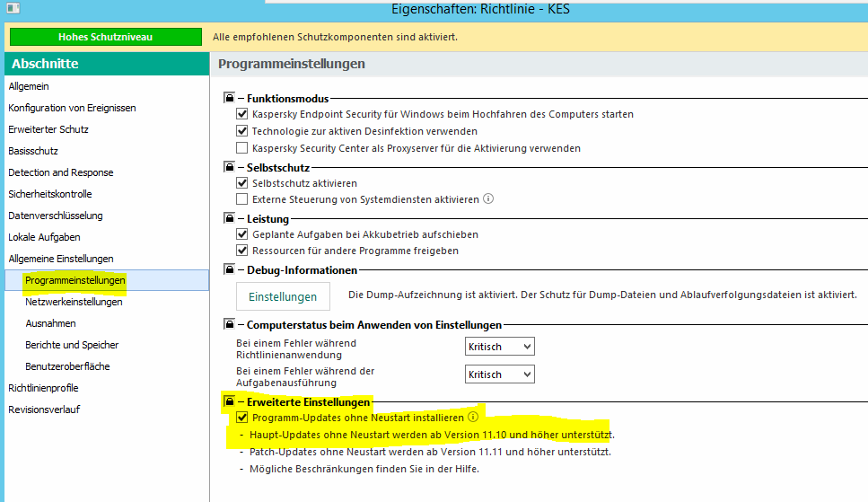Toggle Kaspersky Endpoint Security beim Hochfahren starten
This screenshot has height=502, width=868.
[242, 114]
